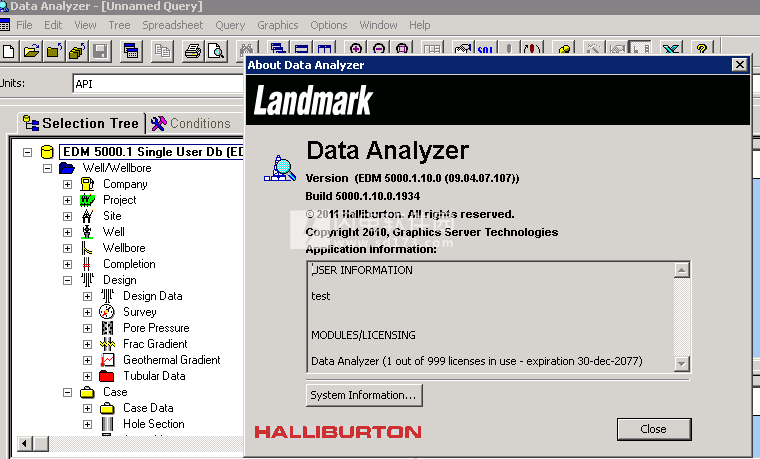The width and height of the screenshot is (760, 459).
Task: Open the Query menu
Action: (x=230, y=25)
